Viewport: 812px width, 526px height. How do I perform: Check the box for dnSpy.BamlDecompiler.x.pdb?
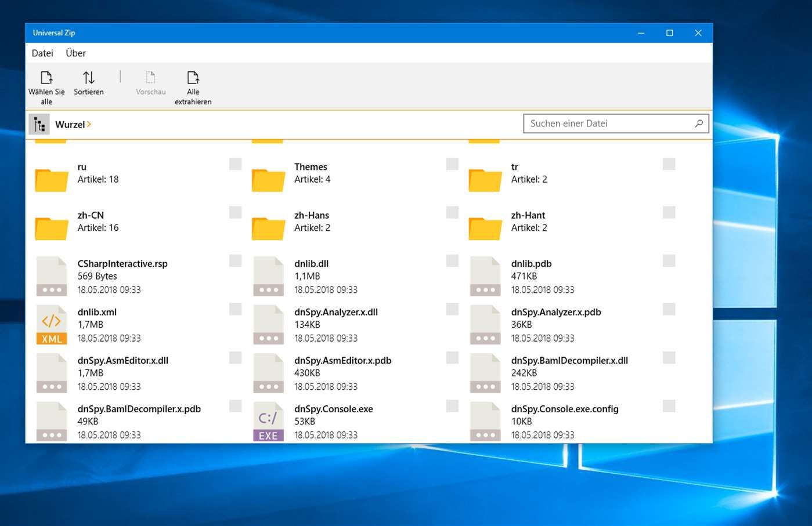235,406
